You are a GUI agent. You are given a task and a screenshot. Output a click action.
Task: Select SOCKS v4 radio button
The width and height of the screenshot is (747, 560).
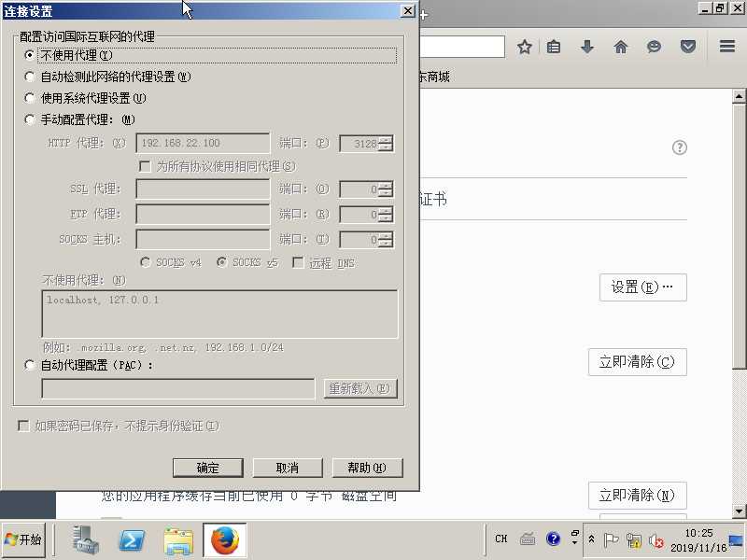[146, 262]
